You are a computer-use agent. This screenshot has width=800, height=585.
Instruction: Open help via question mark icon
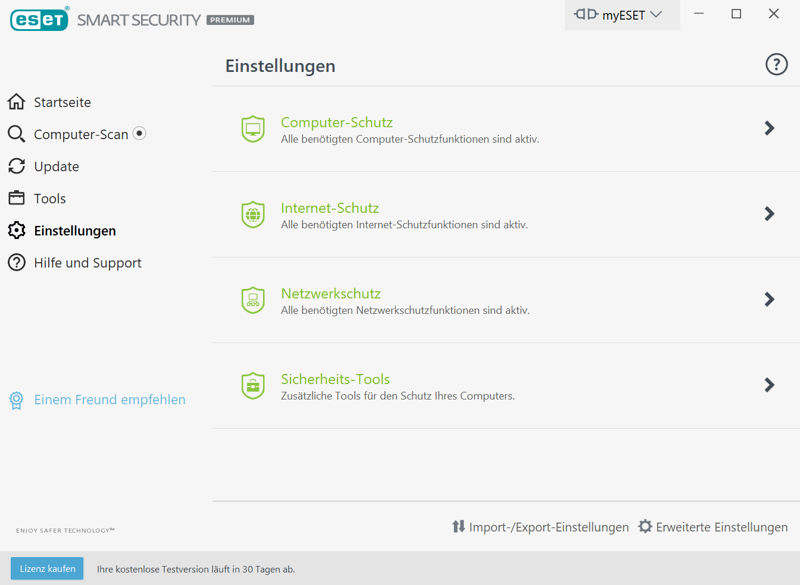click(776, 65)
